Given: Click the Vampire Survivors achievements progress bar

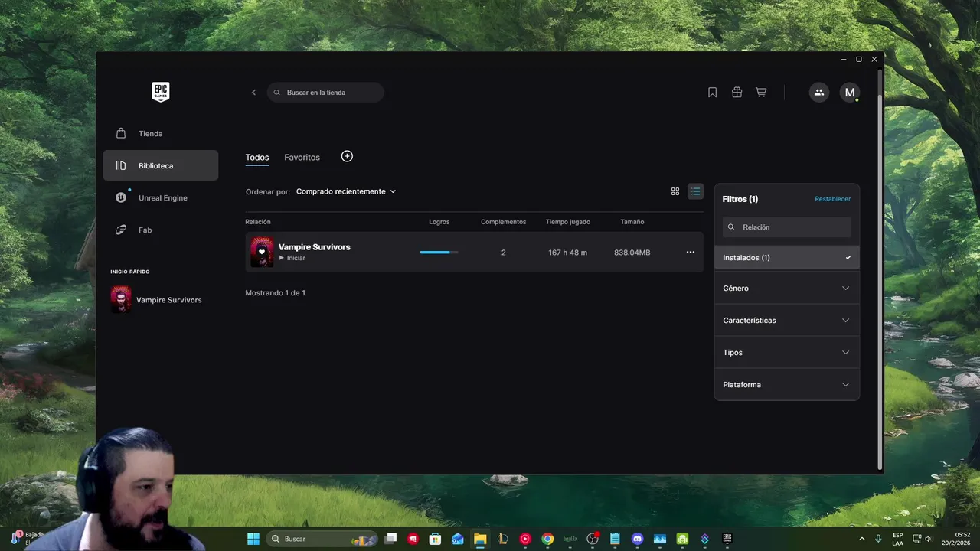Looking at the screenshot, I should (439, 252).
